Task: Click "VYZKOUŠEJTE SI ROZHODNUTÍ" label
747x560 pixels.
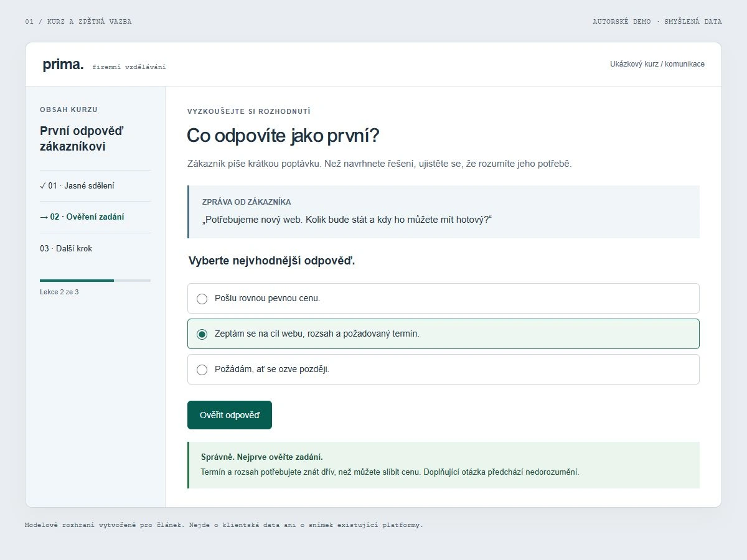Action: (x=249, y=111)
